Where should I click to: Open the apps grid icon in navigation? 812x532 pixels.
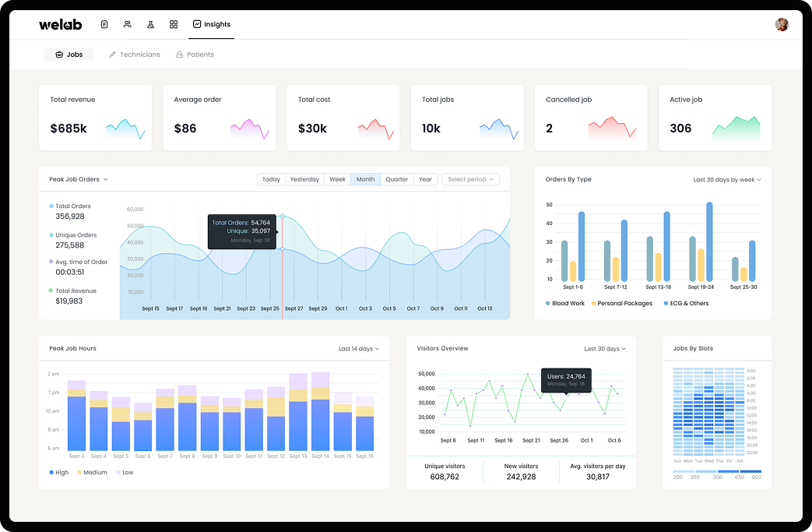tap(174, 24)
